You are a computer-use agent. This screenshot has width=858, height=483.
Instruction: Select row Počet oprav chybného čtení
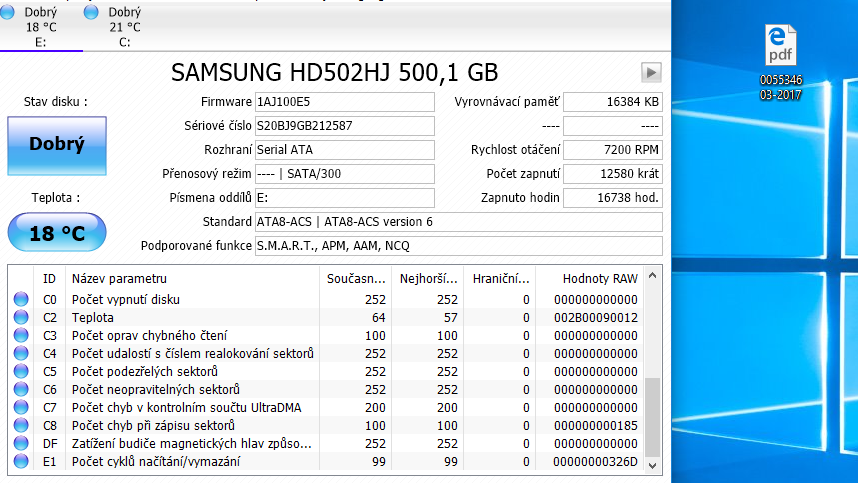tap(326, 335)
